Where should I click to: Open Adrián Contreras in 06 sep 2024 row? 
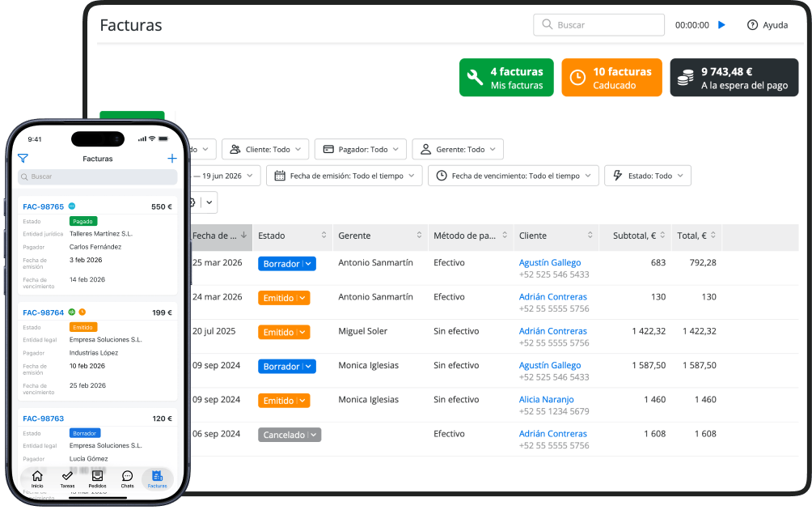tap(552, 434)
